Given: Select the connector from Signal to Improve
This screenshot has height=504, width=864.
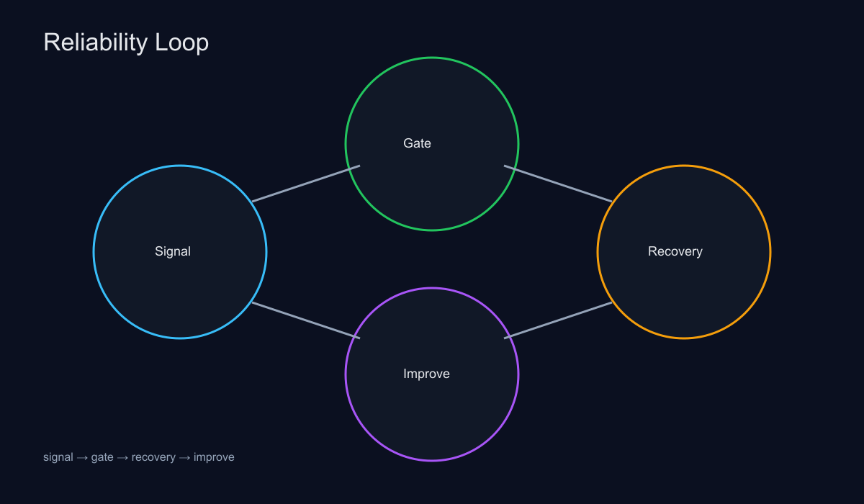Looking at the screenshot, I should click(306, 320).
